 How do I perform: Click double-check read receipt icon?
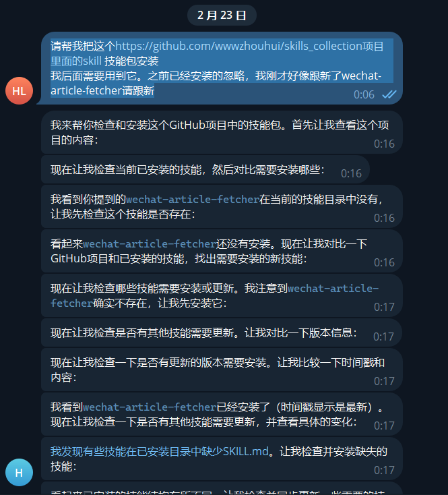[389, 94]
